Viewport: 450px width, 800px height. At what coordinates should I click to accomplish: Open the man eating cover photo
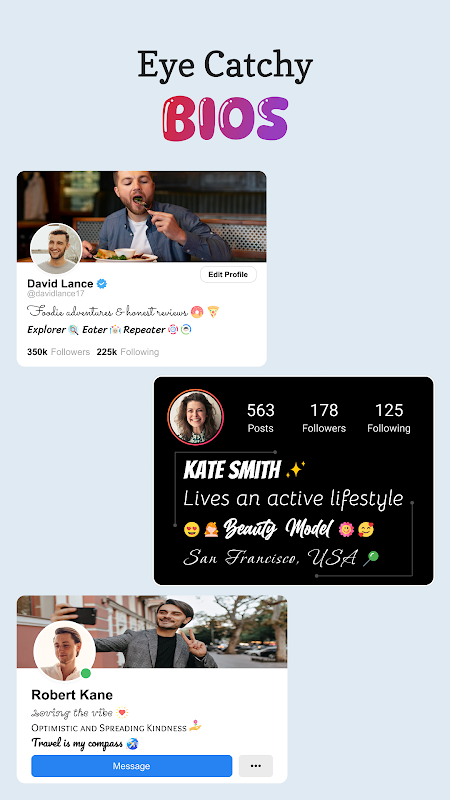(x=141, y=216)
